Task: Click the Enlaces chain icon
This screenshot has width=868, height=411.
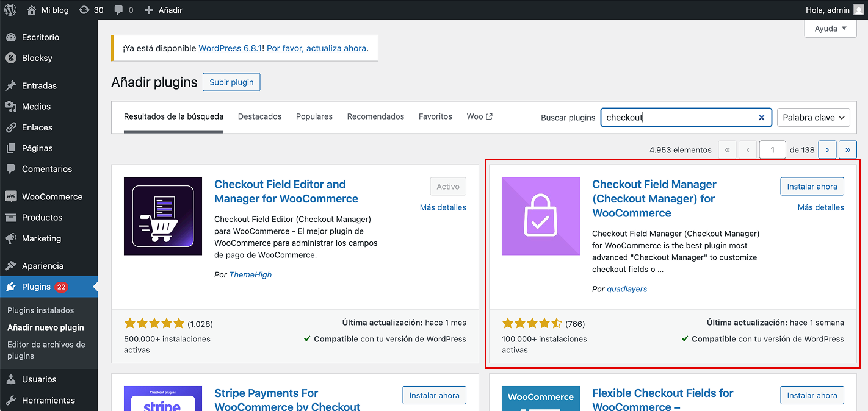Action: (x=11, y=127)
